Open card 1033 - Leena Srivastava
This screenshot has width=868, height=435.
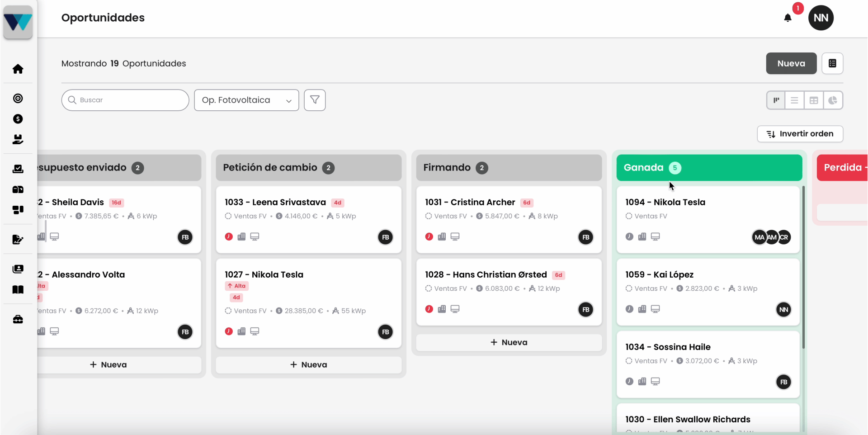click(x=309, y=220)
